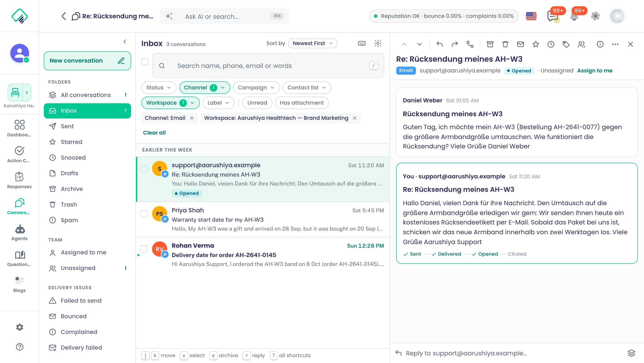Toggle the Unread filter chip

pos(257,103)
